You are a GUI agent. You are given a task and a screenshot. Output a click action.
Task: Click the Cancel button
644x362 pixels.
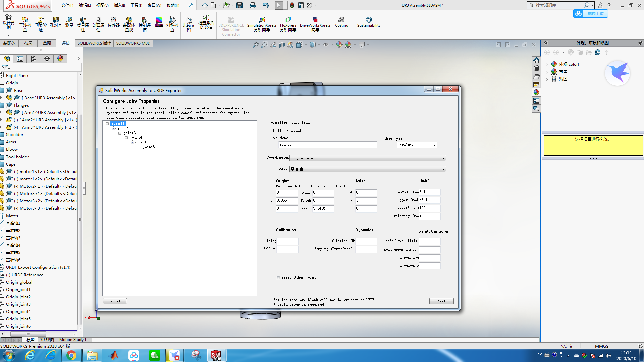[114, 301]
